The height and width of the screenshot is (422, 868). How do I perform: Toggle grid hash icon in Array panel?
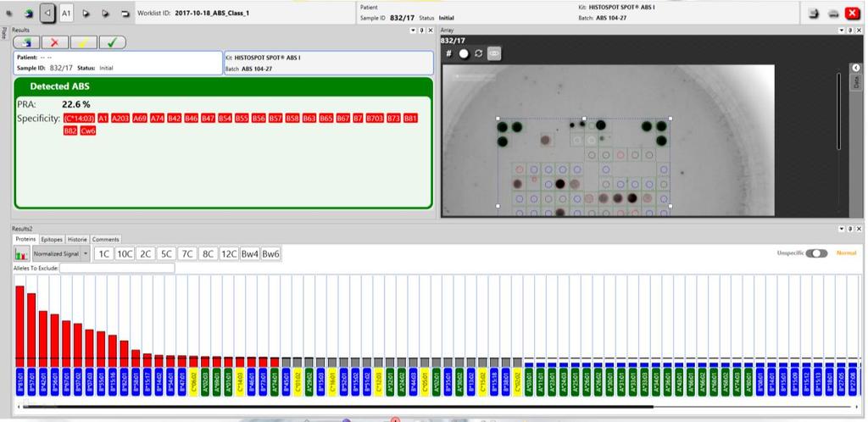point(449,53)
